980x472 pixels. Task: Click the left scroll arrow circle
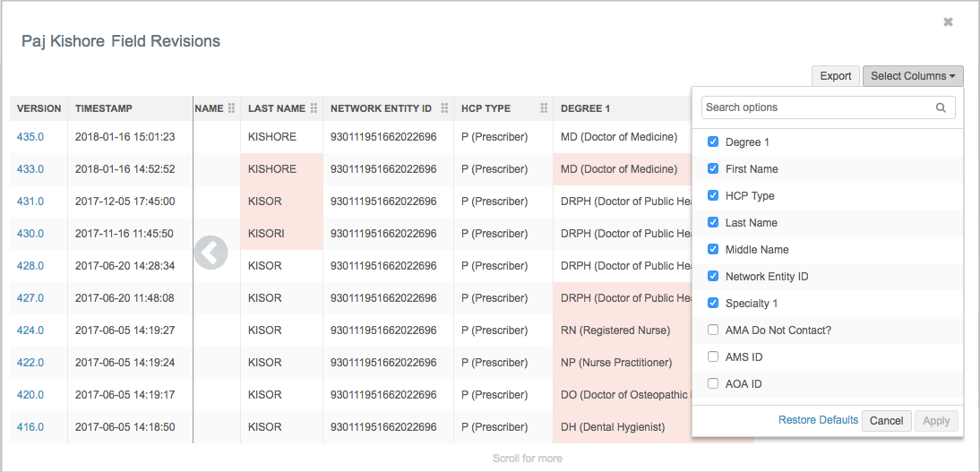point(210,253)
